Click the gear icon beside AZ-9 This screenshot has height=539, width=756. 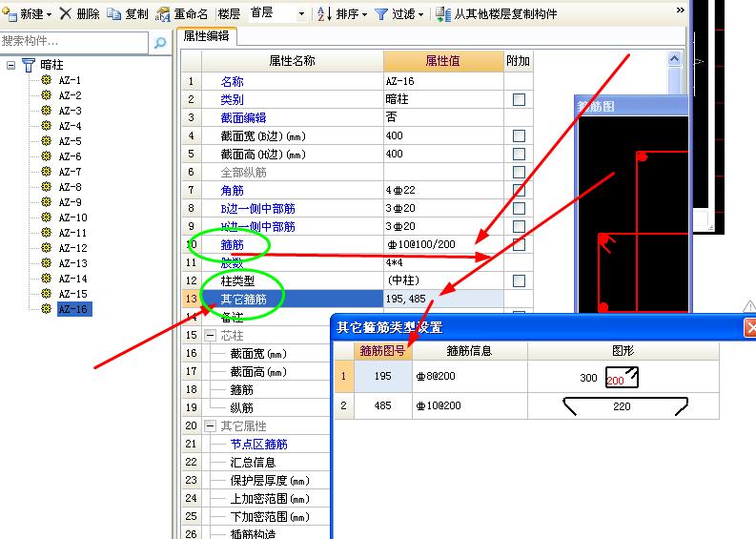[x=47, y=201]
